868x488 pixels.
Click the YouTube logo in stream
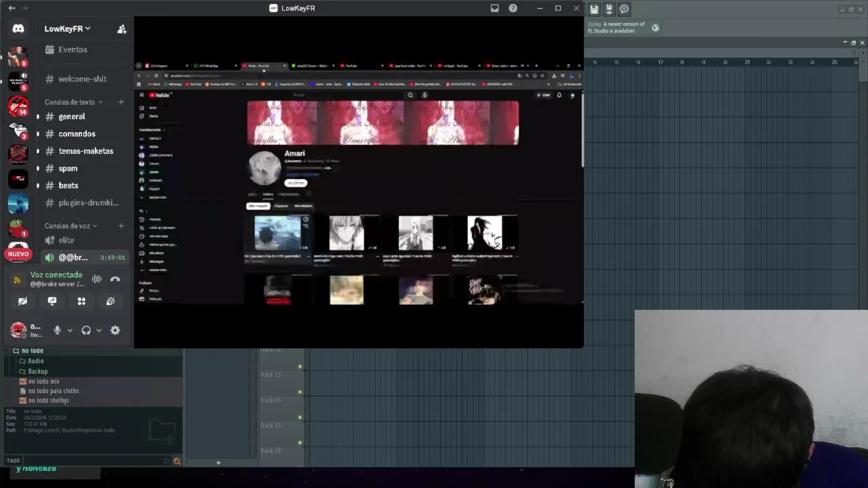click(x=161, y=95)
